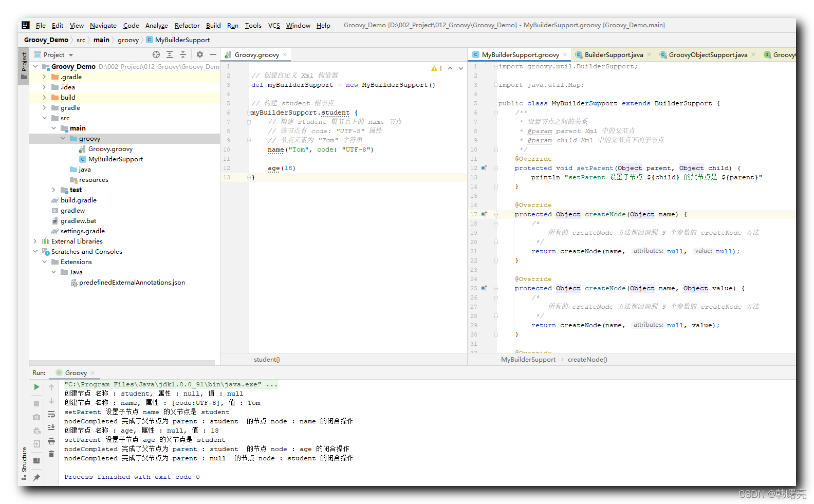Click Groovy_Demo in the breadcrumb bar
The image size is (814, 504).
46,40
